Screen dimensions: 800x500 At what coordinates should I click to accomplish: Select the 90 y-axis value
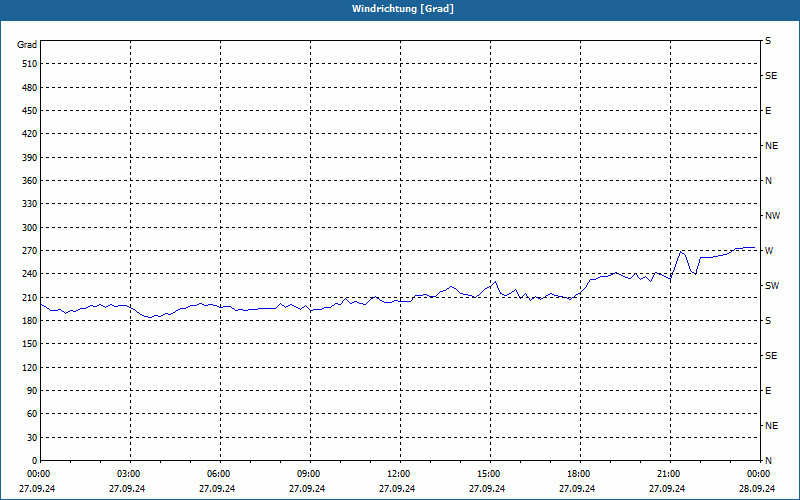[32, 390]
